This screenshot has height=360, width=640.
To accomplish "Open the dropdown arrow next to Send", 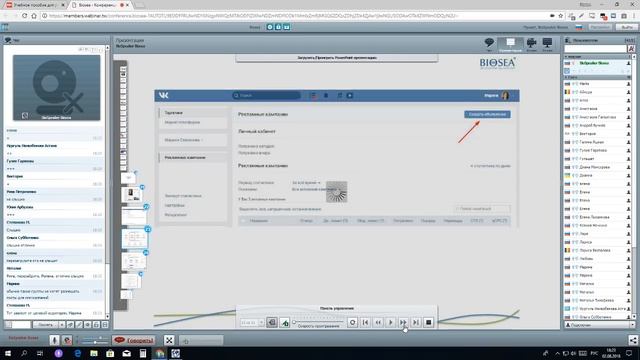I will pyautogui.click(x=62, y=325).
